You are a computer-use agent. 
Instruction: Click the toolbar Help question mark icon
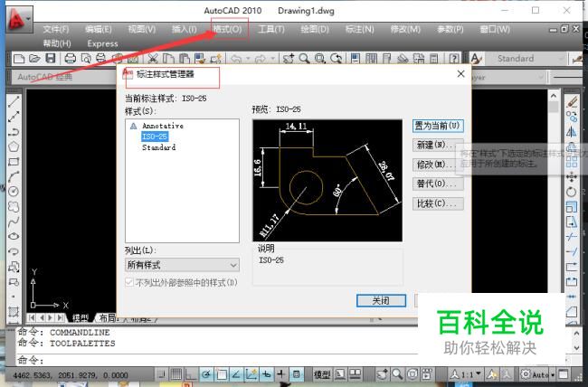click(454, 59)
